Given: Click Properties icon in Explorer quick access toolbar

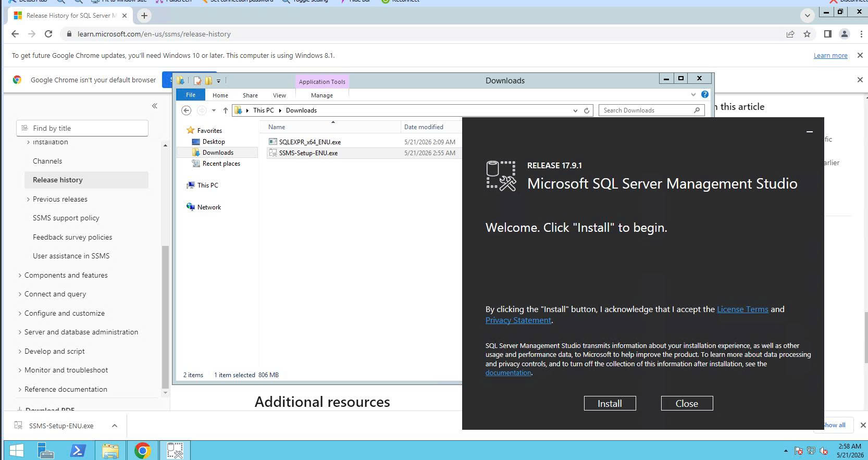Looking at the screenshot, I should coord(197,81).
